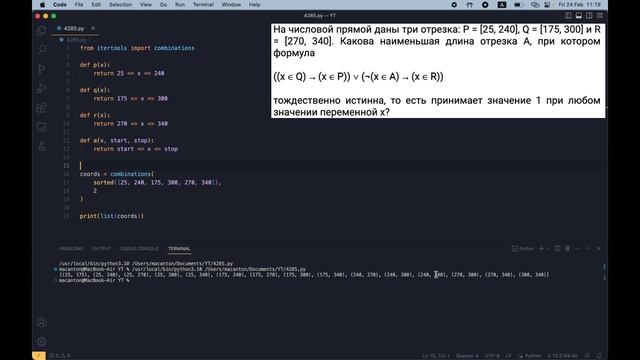This screenshot has height=360, width=640.
Task: Select the TERMINAL panel tab
Action: (179, 249)
